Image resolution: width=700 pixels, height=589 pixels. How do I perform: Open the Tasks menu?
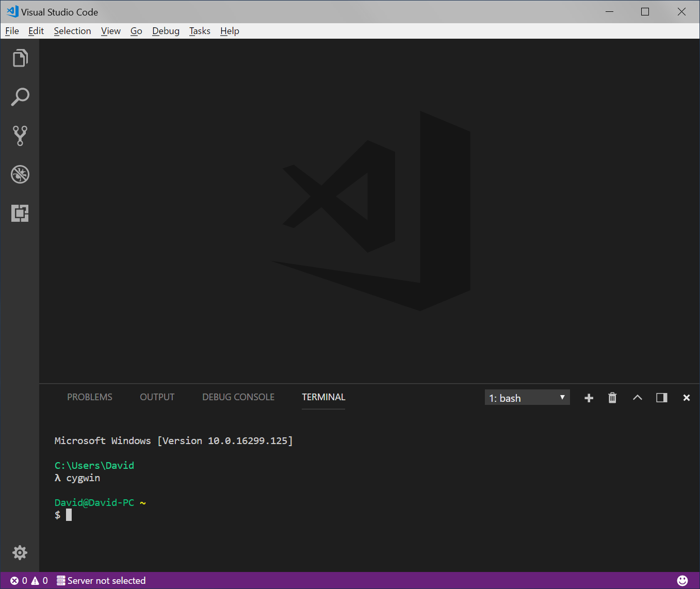[x=200, y=31]
